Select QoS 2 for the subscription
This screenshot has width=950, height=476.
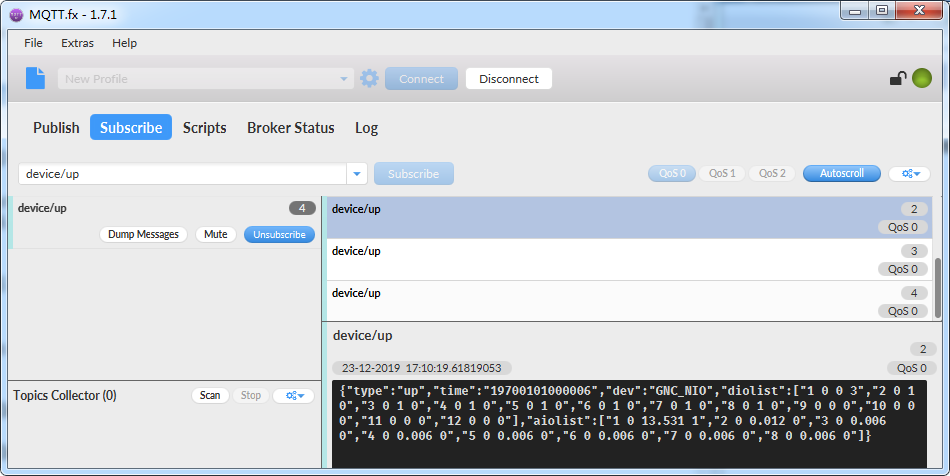(x=771, y=174)
